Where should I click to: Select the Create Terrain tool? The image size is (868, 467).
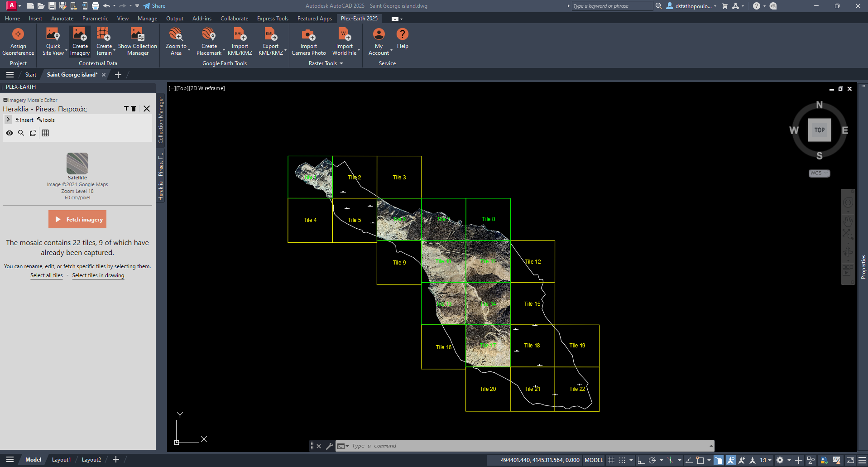[x=104, y=42]
